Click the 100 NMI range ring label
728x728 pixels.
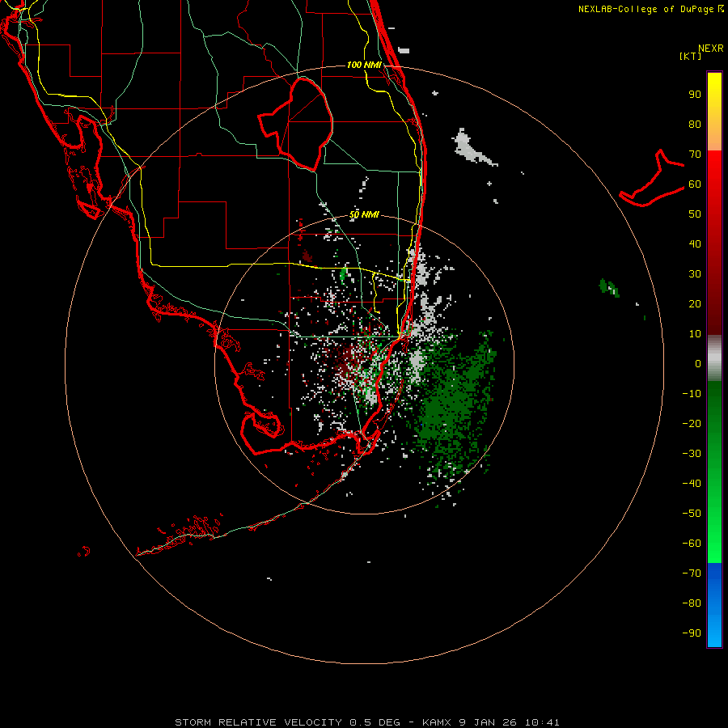coord(364,65)
